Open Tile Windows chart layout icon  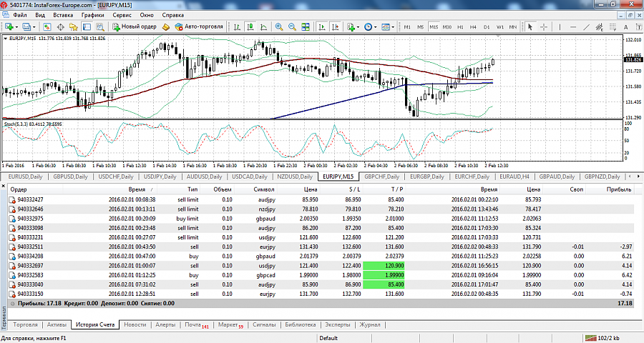pyautogui.click(x=306, y=26)
